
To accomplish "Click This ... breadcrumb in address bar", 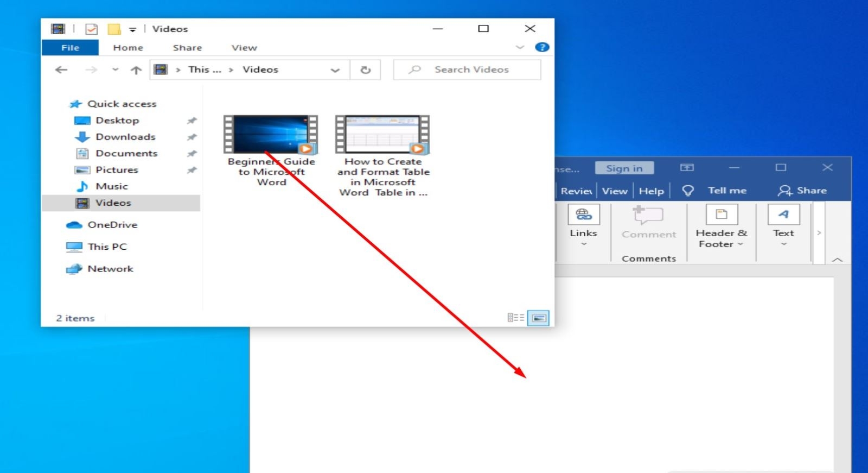I will pos(205,70).
